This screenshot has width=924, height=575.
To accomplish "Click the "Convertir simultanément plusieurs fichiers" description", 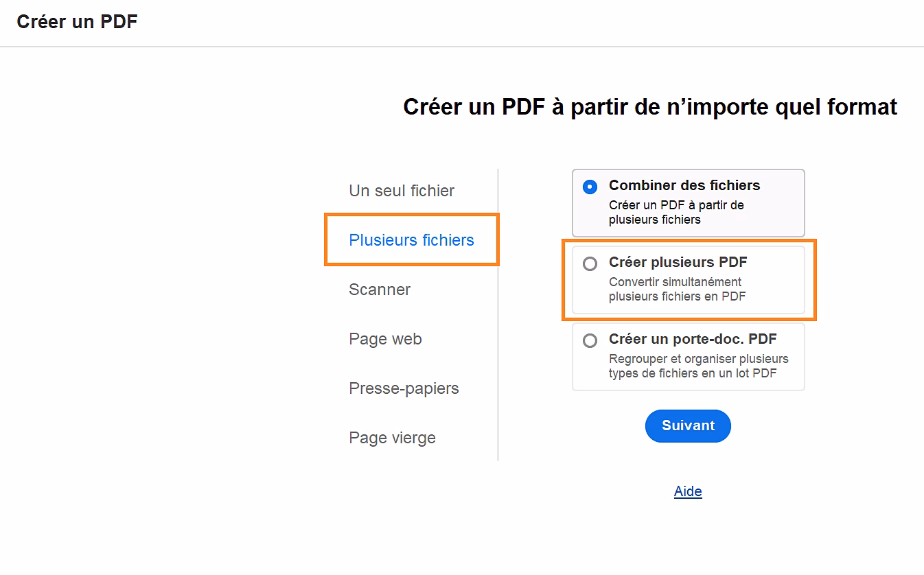I will click(x=677, y=290).
